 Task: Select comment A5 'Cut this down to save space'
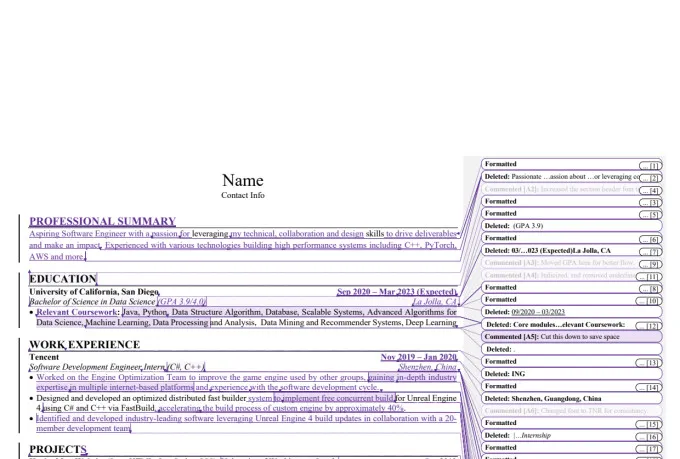click(x=572, y=337)
